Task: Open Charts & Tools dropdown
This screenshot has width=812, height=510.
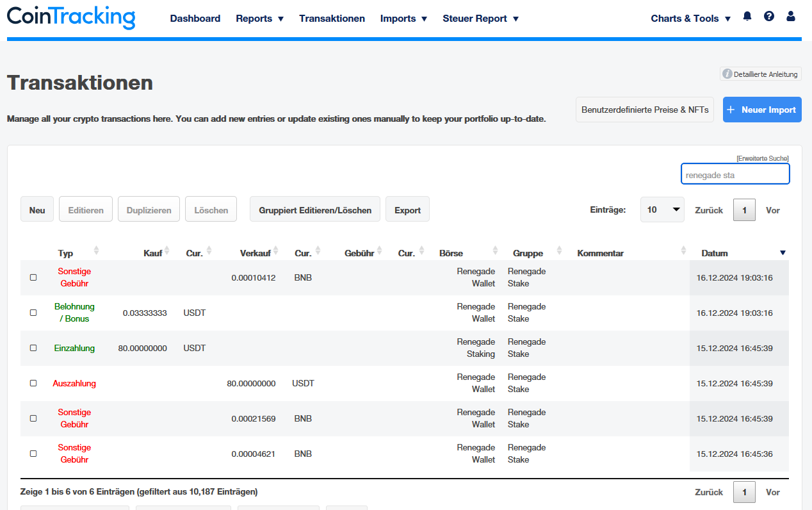Action: click(690, 19)
